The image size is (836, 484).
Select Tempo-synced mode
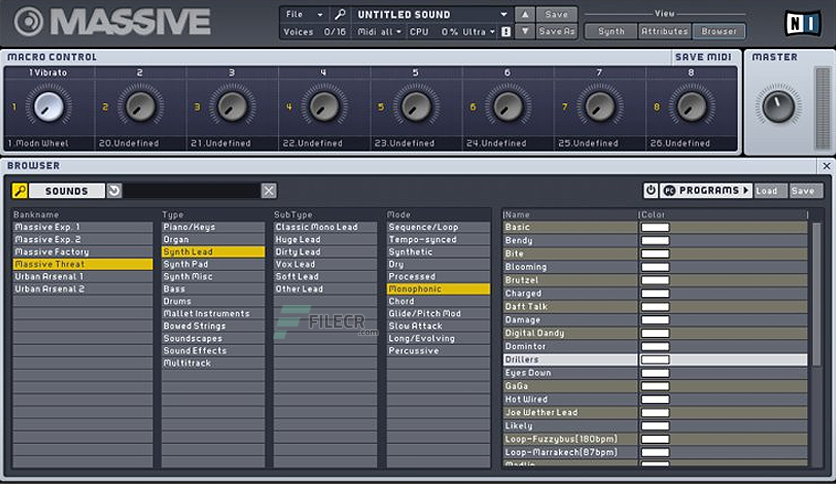438,239
